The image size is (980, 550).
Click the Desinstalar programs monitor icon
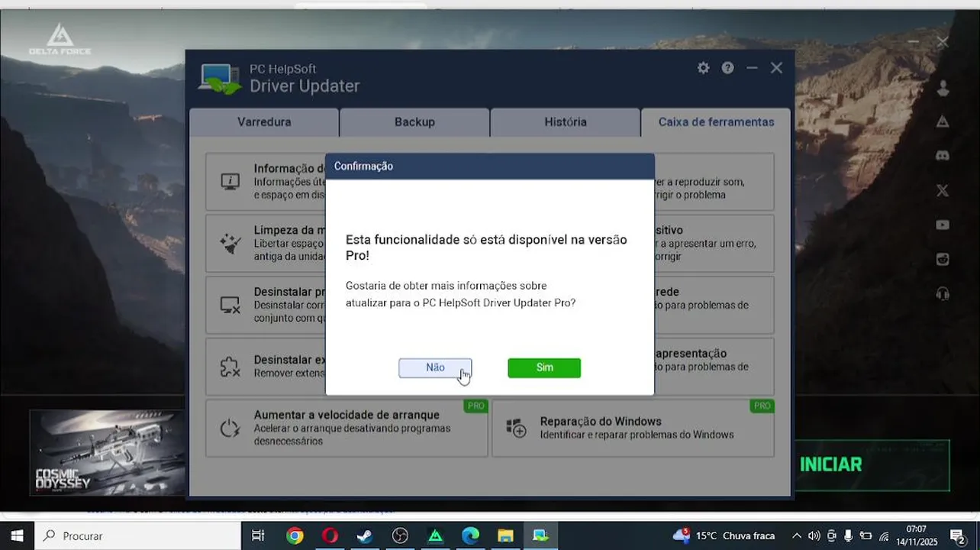pos(230,305)
